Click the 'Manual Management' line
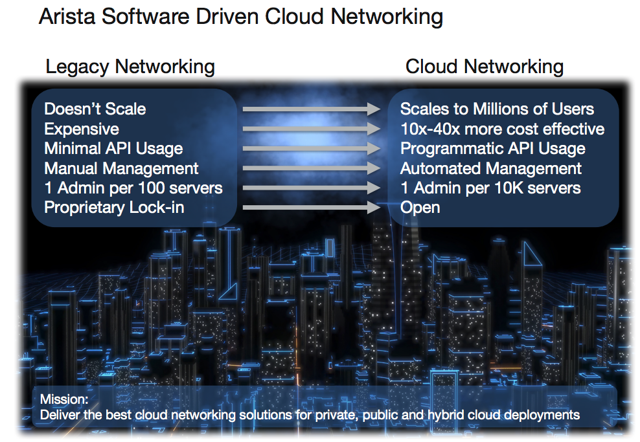Viewport: 640px width, 442px height. pyautogui.click(x=121, y=169)
